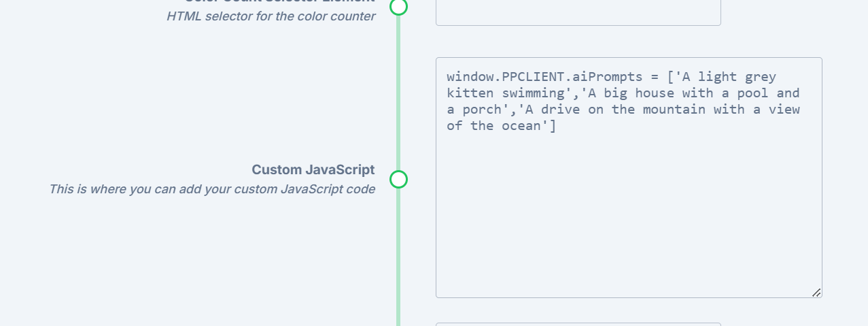Click the Color Count Selector input field
The width and height of the screenshot is (868, 326).
(x=578, y=12)
